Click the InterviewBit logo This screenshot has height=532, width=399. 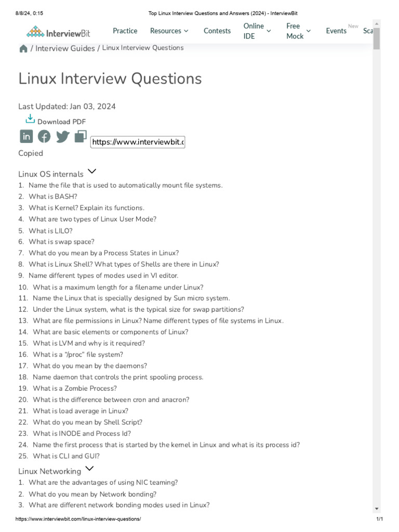(x=58, y=32)
